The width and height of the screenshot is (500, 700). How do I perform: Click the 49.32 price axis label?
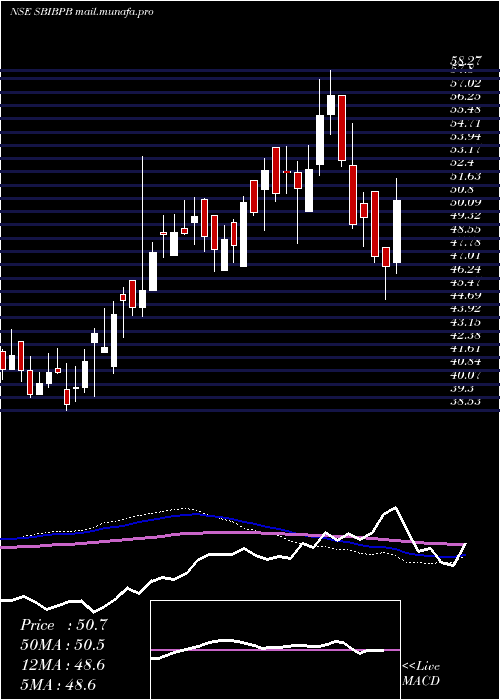tap(464, 216)
